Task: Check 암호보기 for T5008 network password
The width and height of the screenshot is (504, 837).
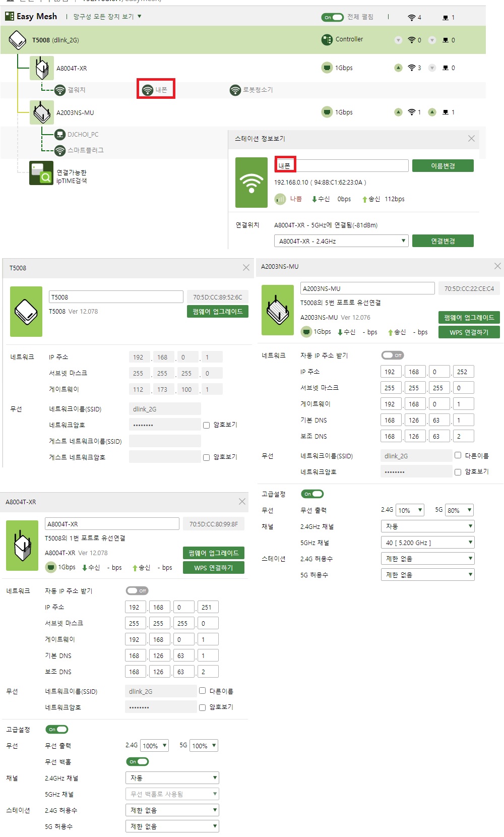Action: [x=206, y=425]
